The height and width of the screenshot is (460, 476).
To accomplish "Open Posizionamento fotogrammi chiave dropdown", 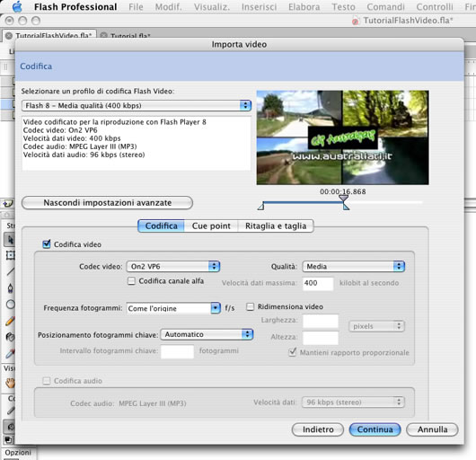I will point(207,334).
